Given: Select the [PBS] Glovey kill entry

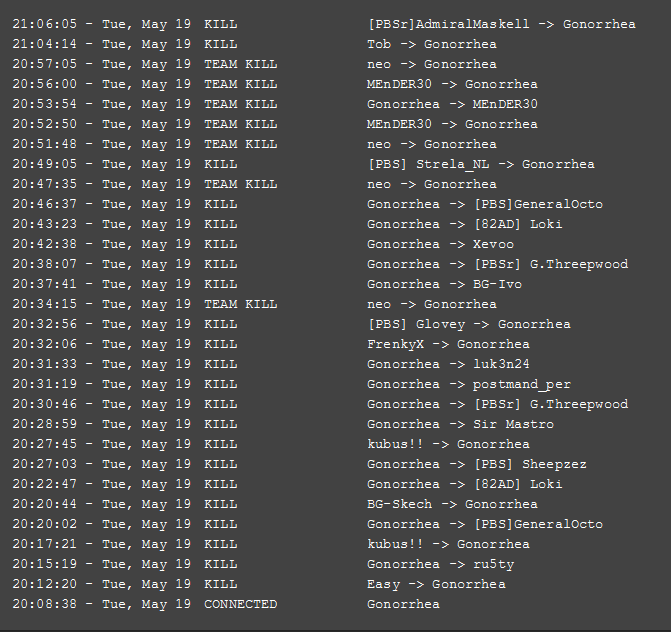Looking at the screenshot, I should 468,324.
